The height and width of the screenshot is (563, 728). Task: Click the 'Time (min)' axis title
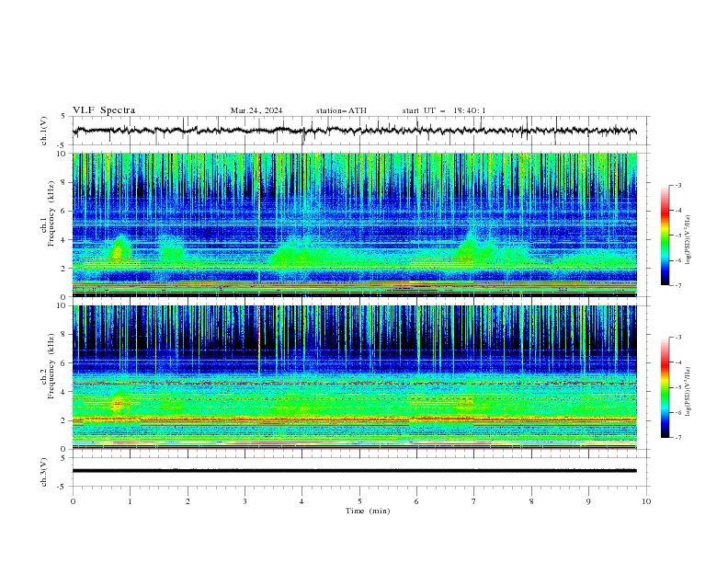(x=368, y=511)
